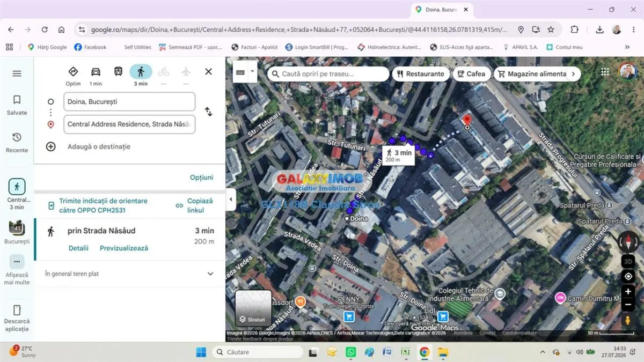Select the cycling travel mode
The height and width of the screenshot is (362, 644).
pos(163,72)
